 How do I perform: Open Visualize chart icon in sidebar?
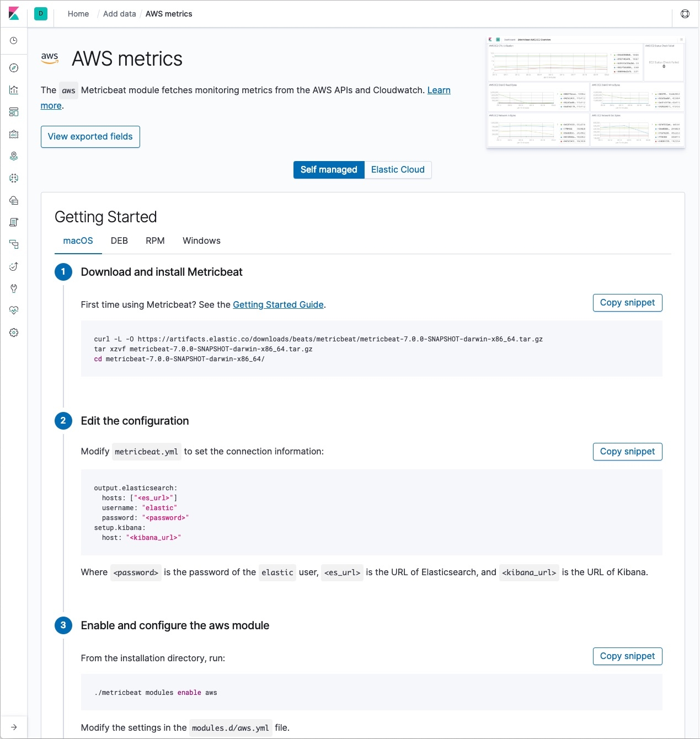point(14,90)
